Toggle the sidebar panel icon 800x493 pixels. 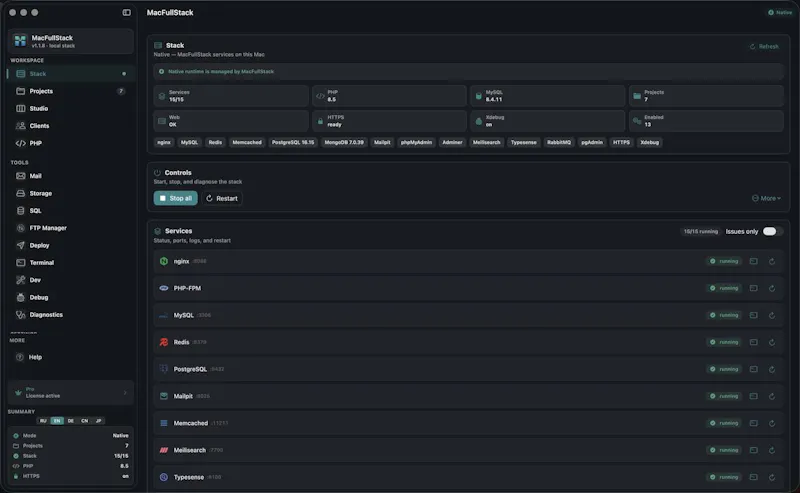[x=127, y=12]
